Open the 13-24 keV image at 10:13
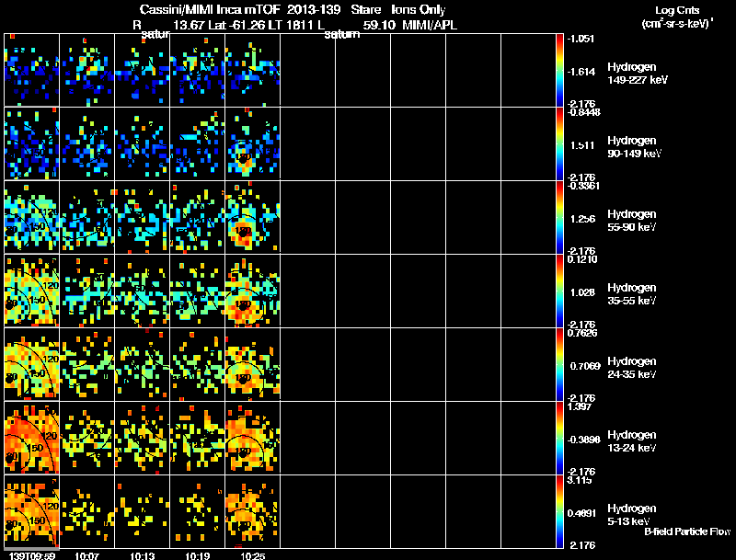736x560 pixels. [143, 438]
